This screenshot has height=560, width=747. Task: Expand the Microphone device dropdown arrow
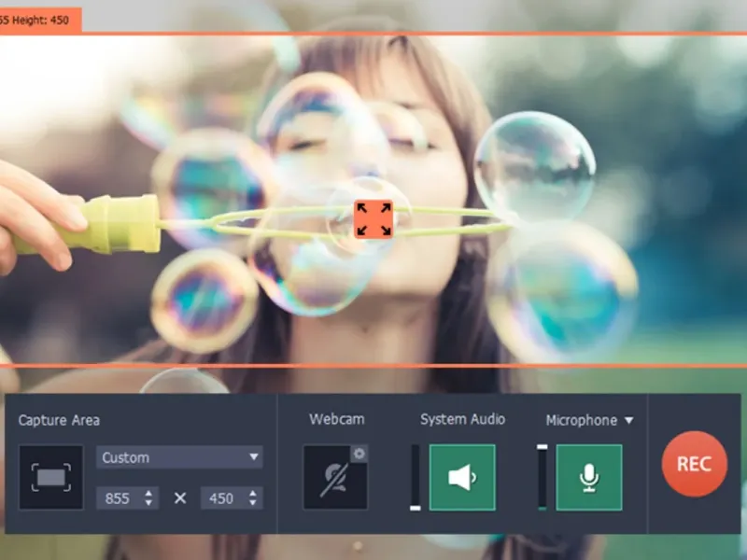point(628,420)
